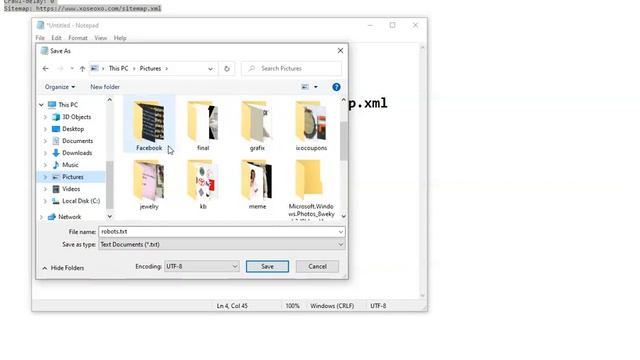
Task: Open Notepad Format menu
Action: pos(78,38)
